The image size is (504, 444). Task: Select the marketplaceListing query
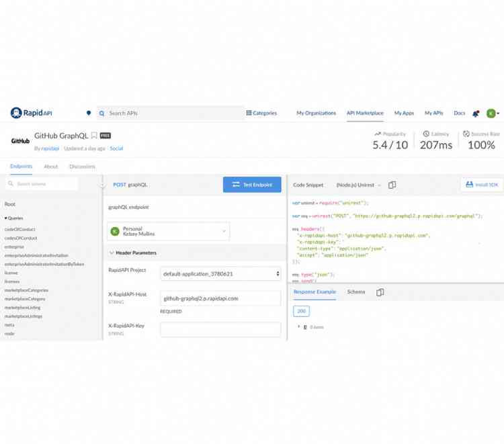pyautogui.click(x=22, y=308)
